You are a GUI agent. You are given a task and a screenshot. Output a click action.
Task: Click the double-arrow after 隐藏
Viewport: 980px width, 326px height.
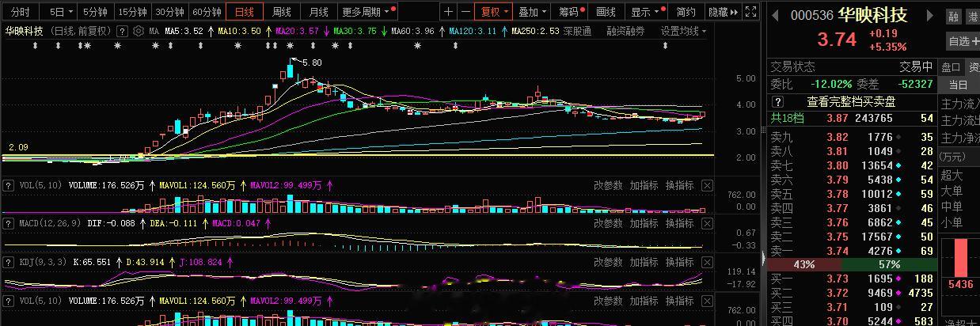coord(735,12)
